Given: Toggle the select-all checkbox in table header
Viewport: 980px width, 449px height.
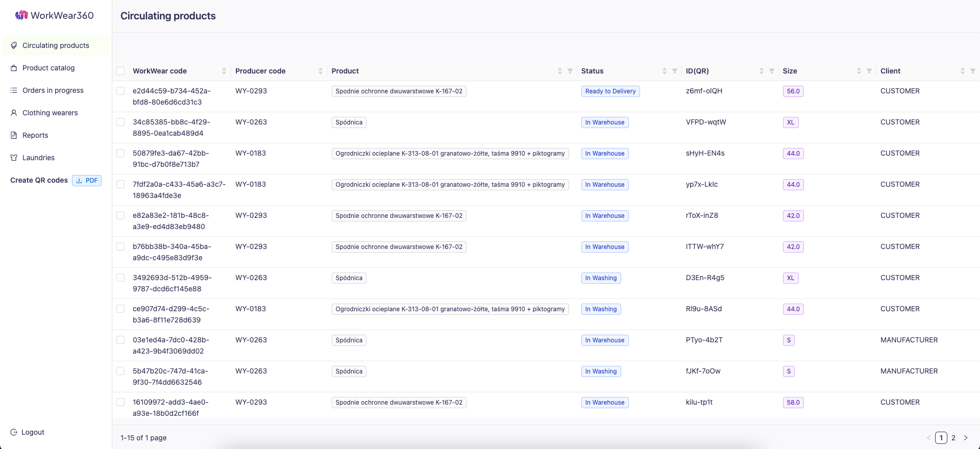Looking at the screenshot, I should (x=120, y=71).
